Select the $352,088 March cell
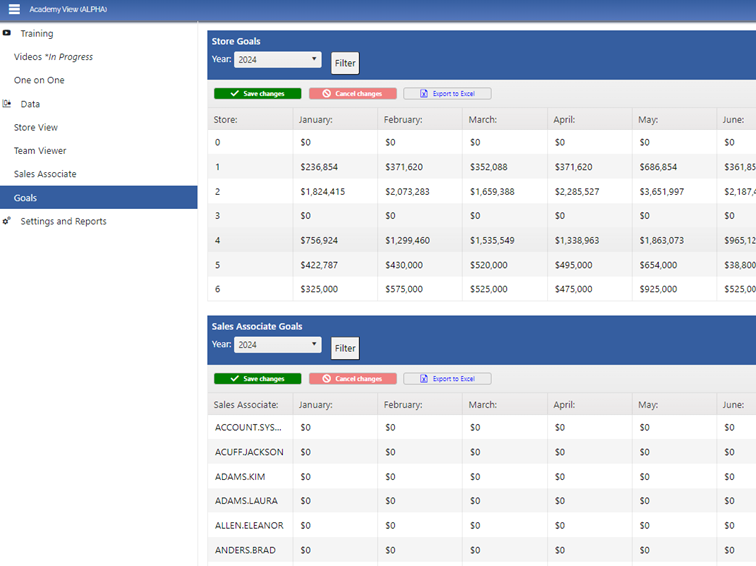Viewport: 756px width, 566px height. (505, 167)
